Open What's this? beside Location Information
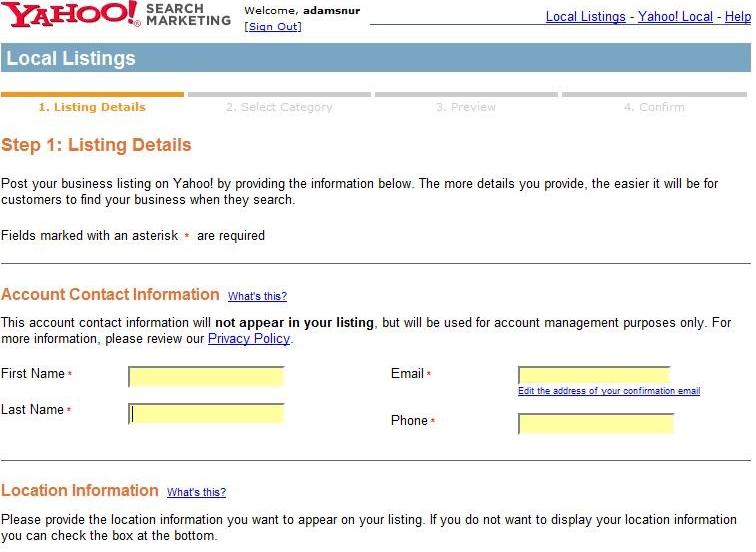The image size is (756, 552). click(x=196, y=492)
